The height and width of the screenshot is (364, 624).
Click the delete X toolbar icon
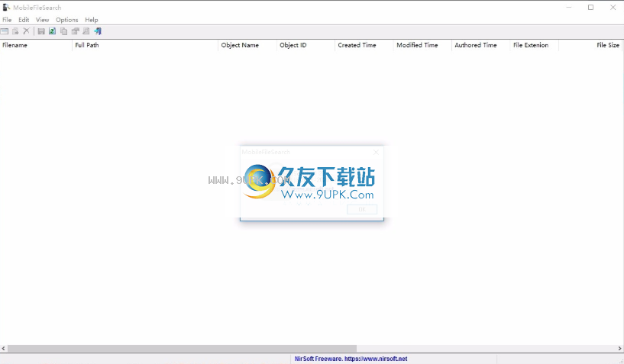pos(26,31)
